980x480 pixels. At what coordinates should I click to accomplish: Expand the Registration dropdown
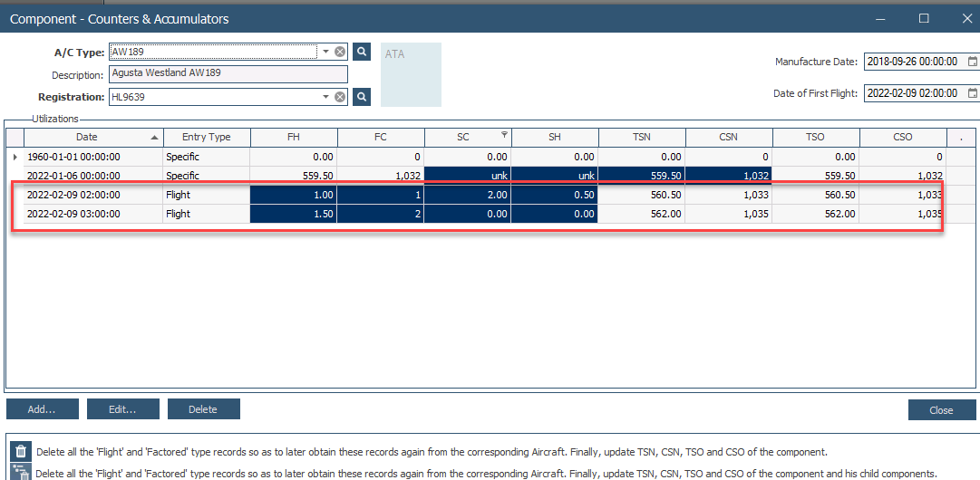[x=325, y=97]
